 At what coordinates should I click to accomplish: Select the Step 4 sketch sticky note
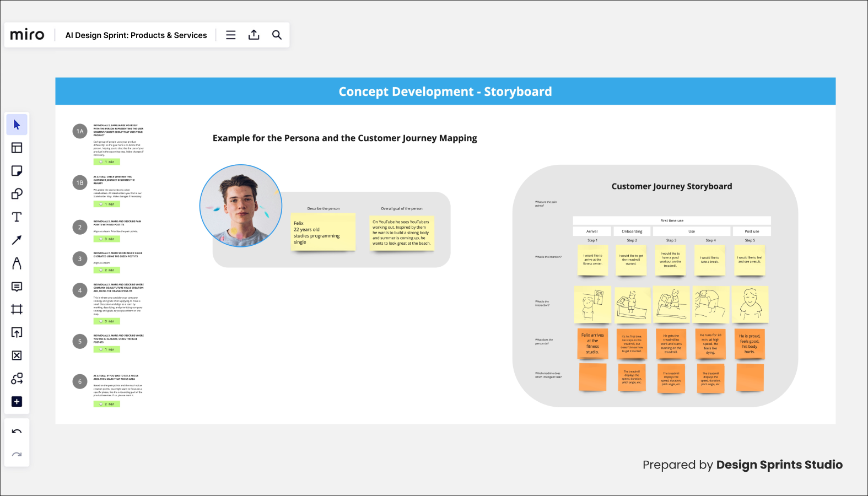tap(711, 304)
